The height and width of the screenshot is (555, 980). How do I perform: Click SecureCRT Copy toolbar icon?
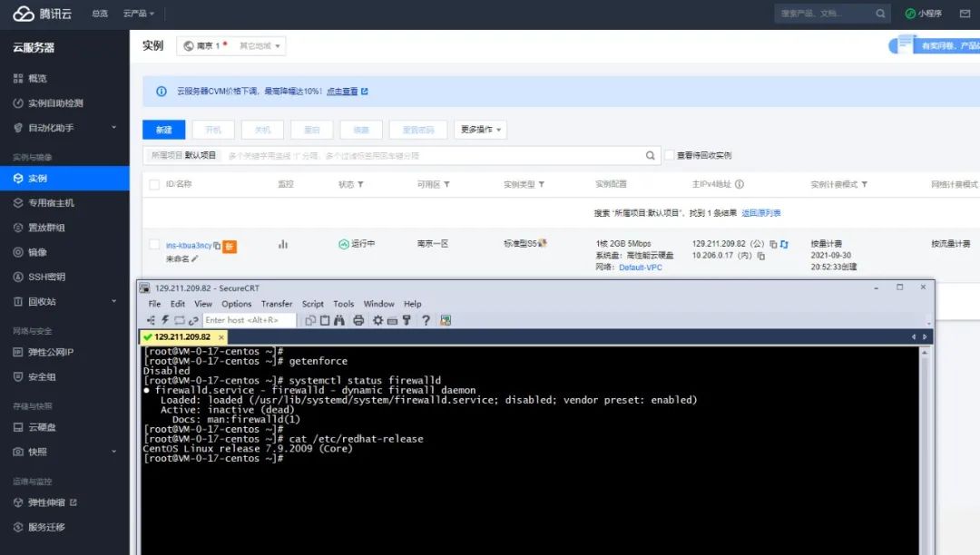pos(310,320)
